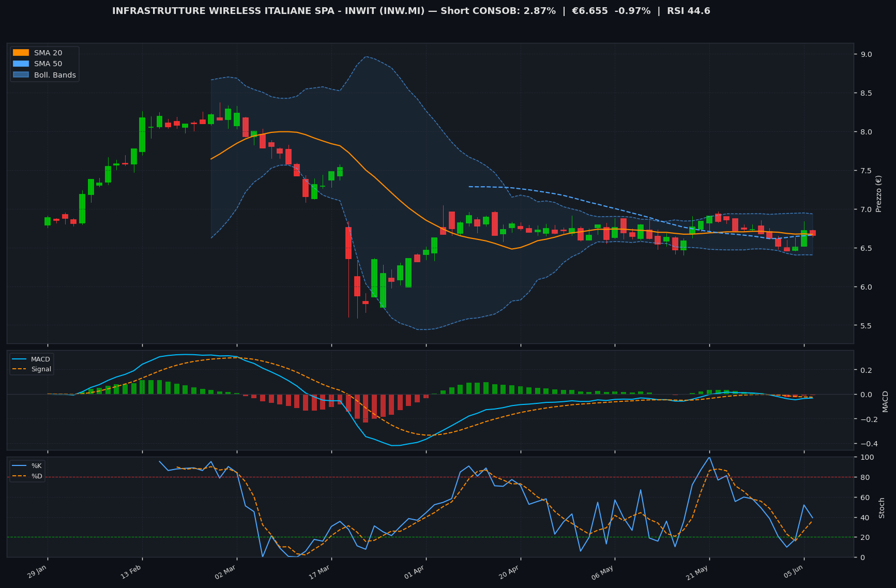
Task: Click the 'Prezzo (€)' vertical axis title
Action: click(878, 193)
